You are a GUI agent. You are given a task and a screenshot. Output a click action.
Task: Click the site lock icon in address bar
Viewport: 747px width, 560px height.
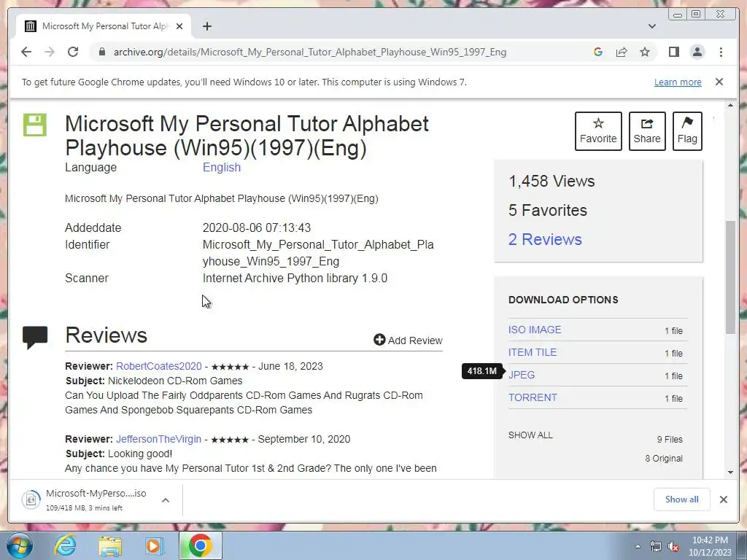pyautogui.click(x=101, y=52)
